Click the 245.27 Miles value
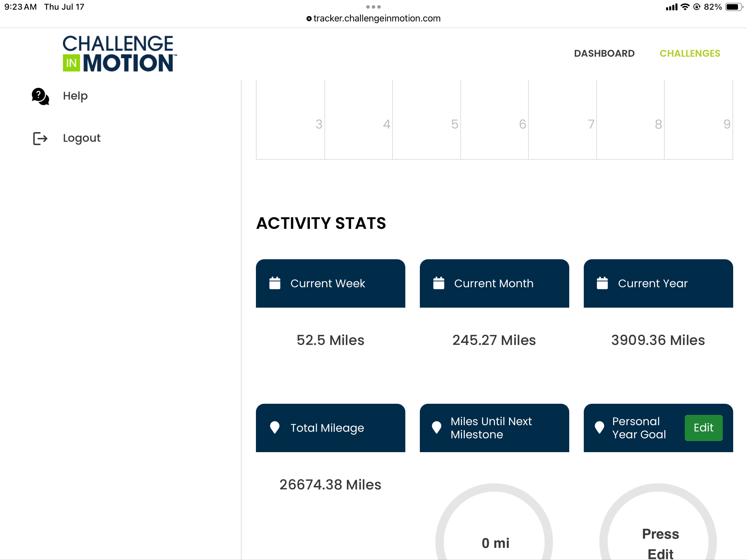Viewport: 747px width, 560px height. tap(494, 340)
